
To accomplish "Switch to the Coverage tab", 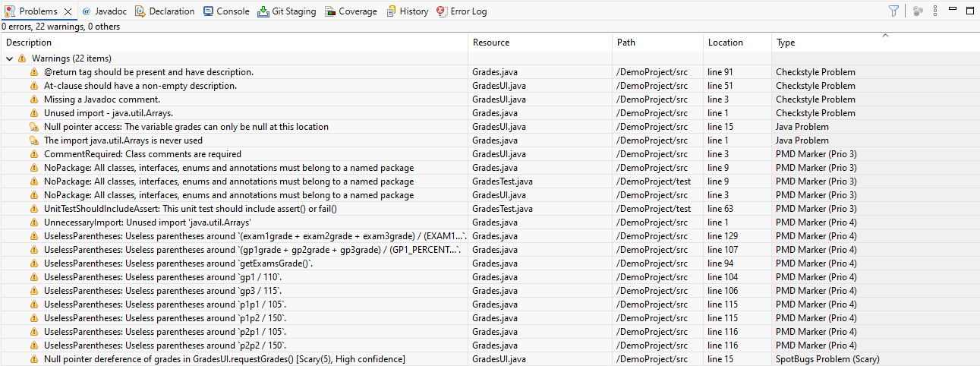I will 351,11.
